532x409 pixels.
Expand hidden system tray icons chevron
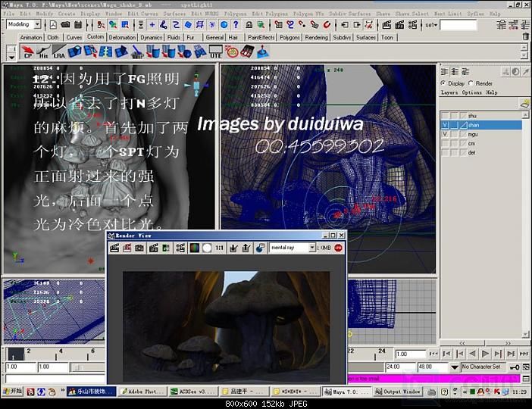[465, 392]
